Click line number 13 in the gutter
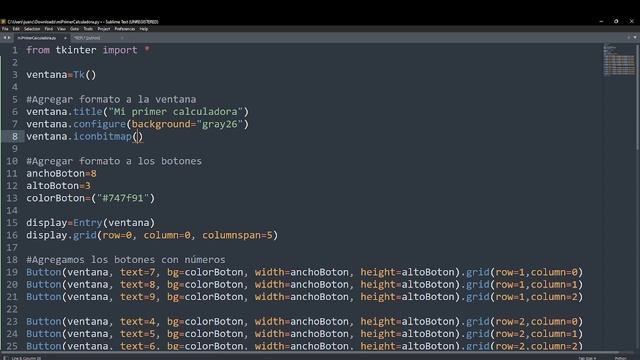Image resolution: width=640 pixels, height=360 pixels. pos(12,198)
